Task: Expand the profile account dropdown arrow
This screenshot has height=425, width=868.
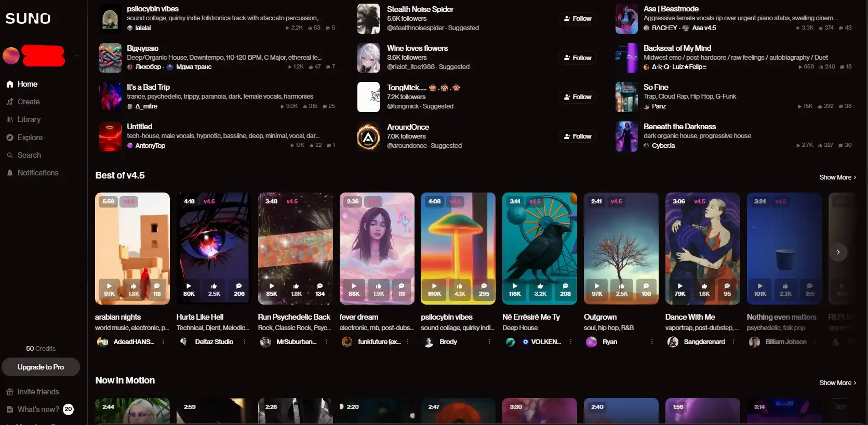Action: (x=77, y=56)
